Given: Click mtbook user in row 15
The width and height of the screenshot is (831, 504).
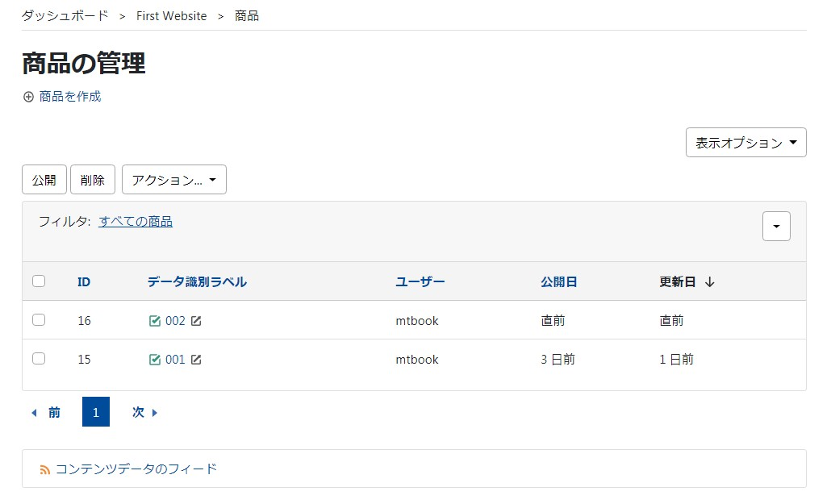Looking at the screenshot, I should coord(417,360).
